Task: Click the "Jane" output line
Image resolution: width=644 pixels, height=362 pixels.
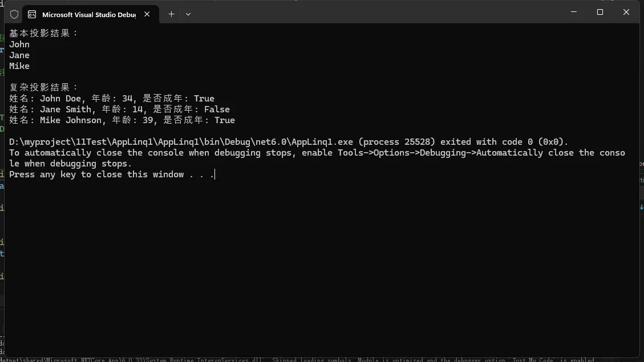Action: 19,55
